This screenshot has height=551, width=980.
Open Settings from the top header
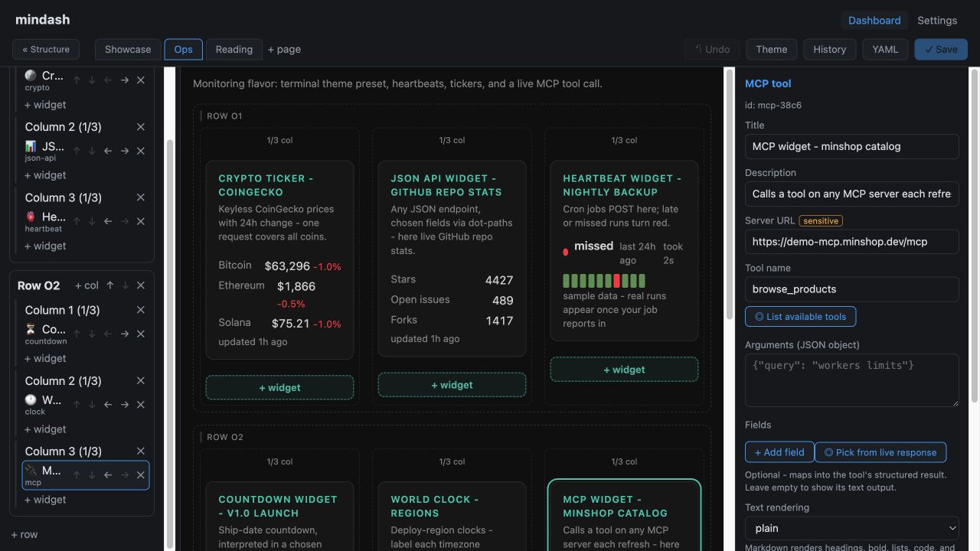[x=937, y=21]
